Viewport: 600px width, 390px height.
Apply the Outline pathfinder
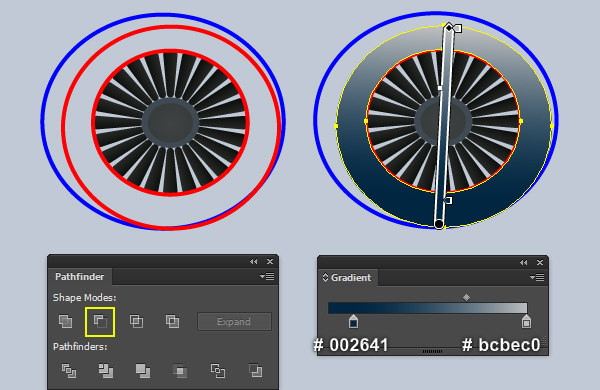(x=217, y=371)
